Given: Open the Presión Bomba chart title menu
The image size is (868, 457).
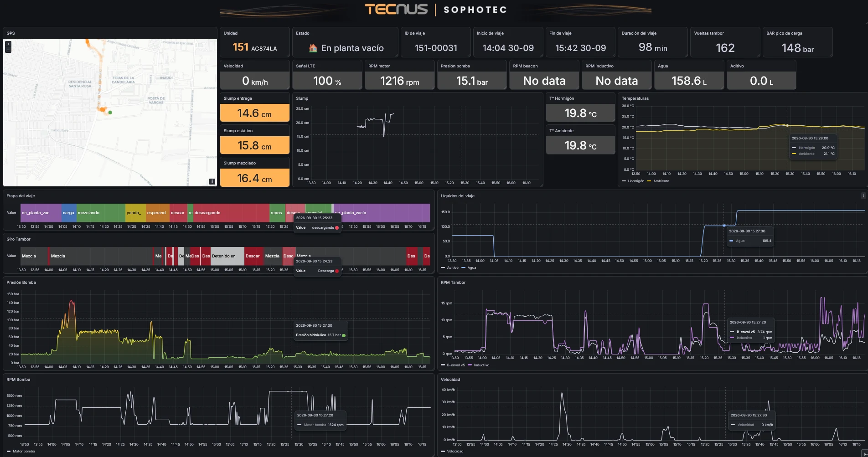Looking at the screenshot, I should 21,282.
